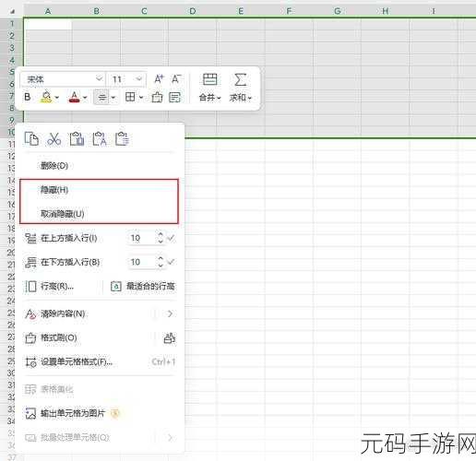Click the Paste clipboard icon
This screenshot has height=461, width=476.
click(x=77, y=139)
